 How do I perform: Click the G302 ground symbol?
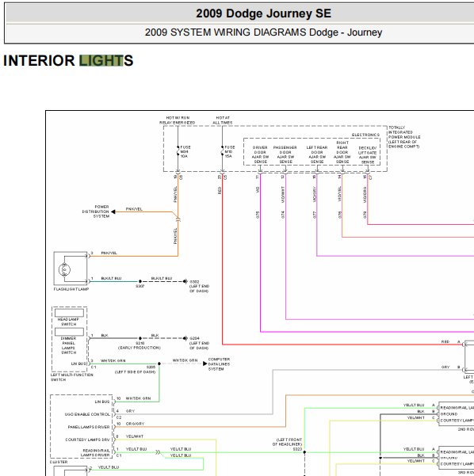click(185, 281)
